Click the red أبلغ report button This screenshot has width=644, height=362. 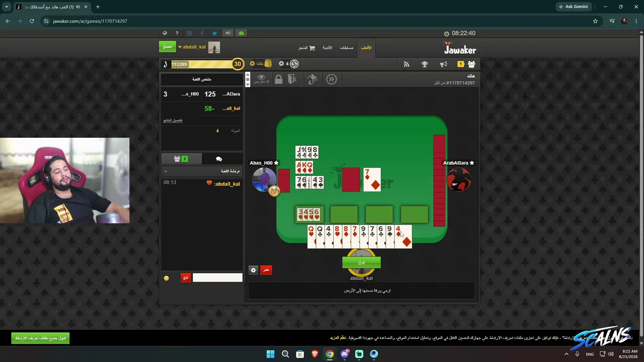[186, 278]
